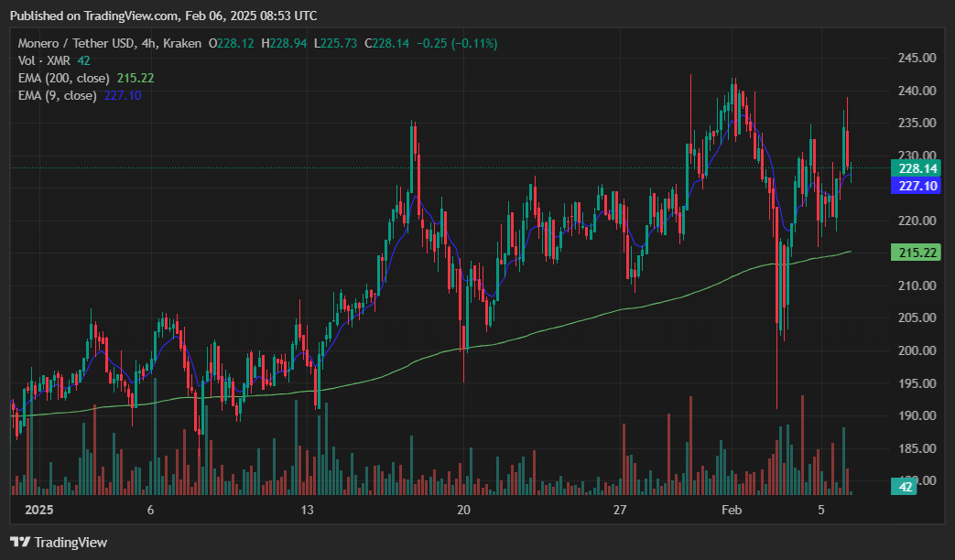This screenshot has height=560, width=955.
Task: Click the 185.00 level on the price axis
Action: pos(916,448)
